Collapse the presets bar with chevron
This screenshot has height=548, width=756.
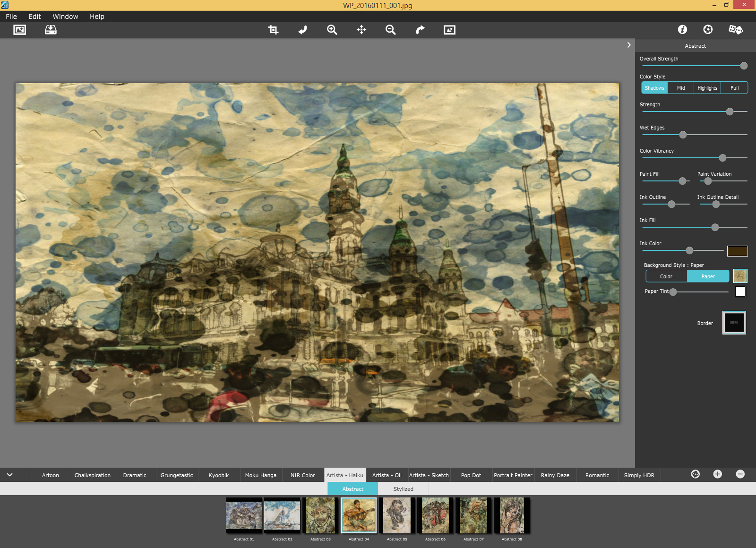(x=9, y=475)
